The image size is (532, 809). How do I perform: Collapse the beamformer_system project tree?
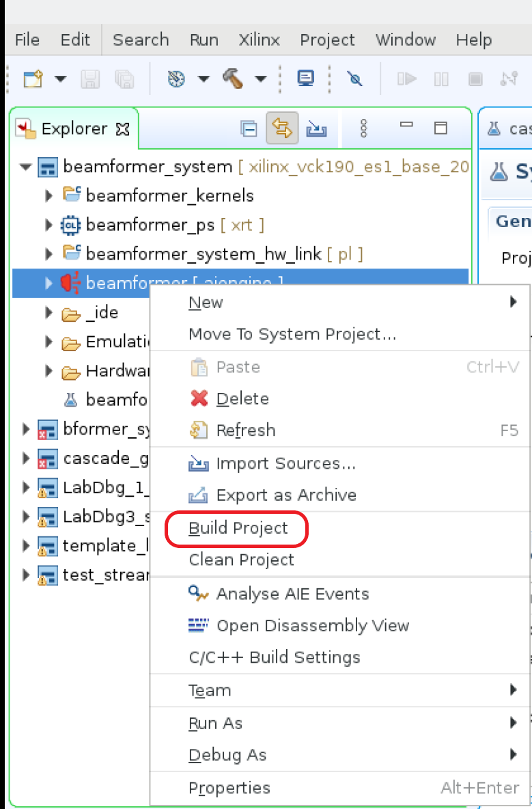pos(26,167)
